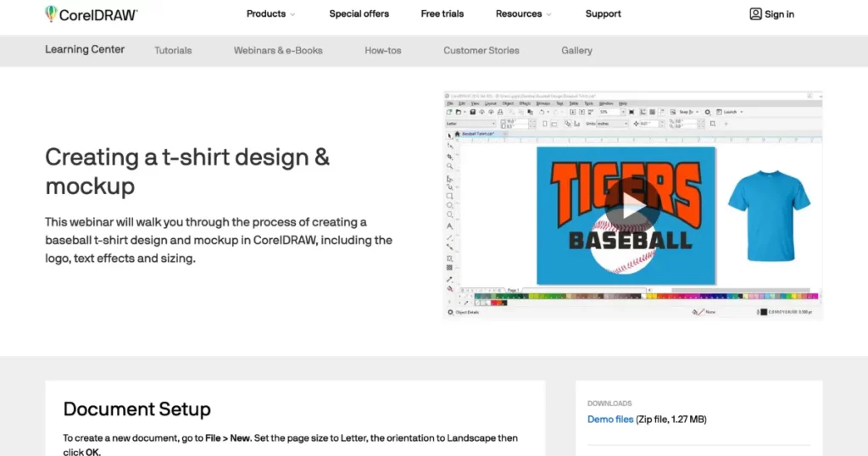Download the Demo files zip
Screen dimensions: 868x456
pos(610,420)
